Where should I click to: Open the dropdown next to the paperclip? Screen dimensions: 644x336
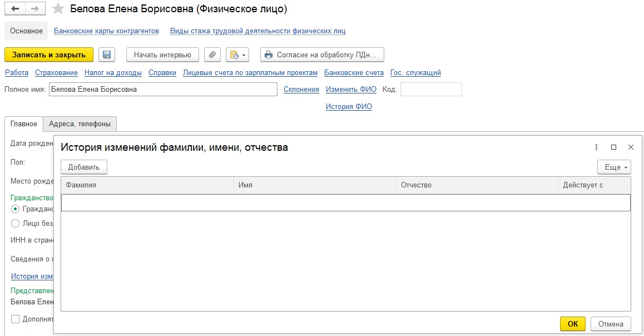point(237,55)
